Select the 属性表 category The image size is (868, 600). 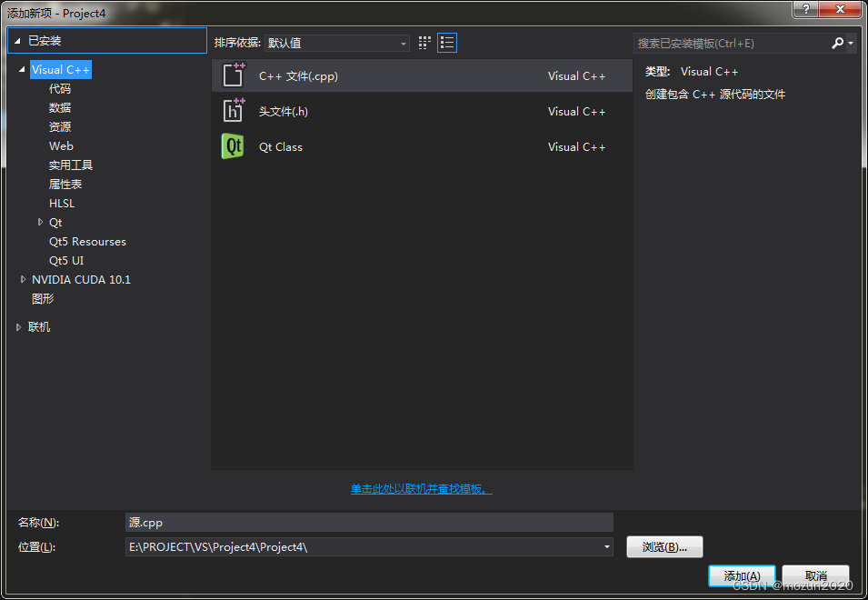click(65, 184)
